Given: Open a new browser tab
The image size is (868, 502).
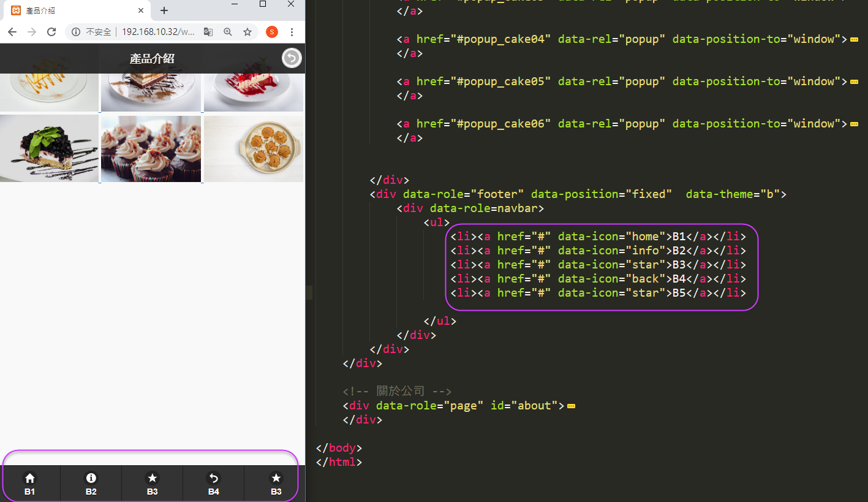Looking at the screenshot, I should tap(164, 11).
